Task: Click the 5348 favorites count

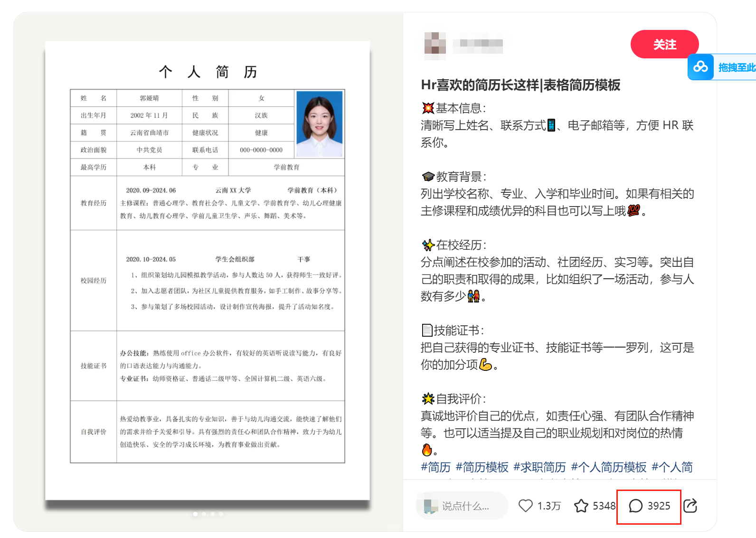Action: click(x=604, y=506)
